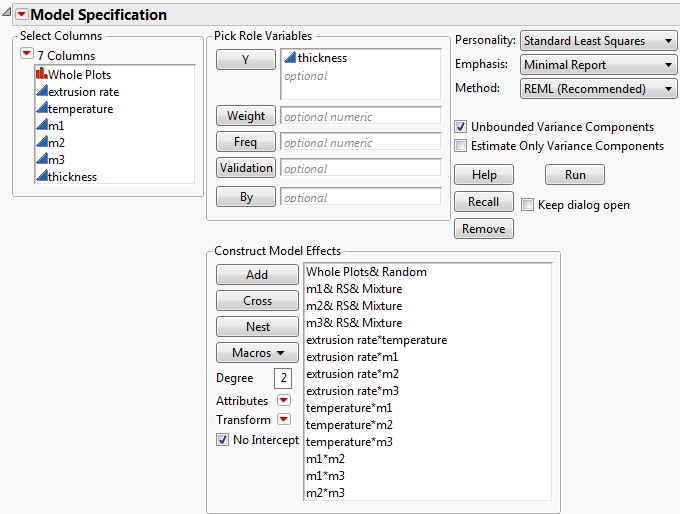The height and width of the screenshot is (514, 680).
Task: Open the Method REML dropdown
Action: 598,89
